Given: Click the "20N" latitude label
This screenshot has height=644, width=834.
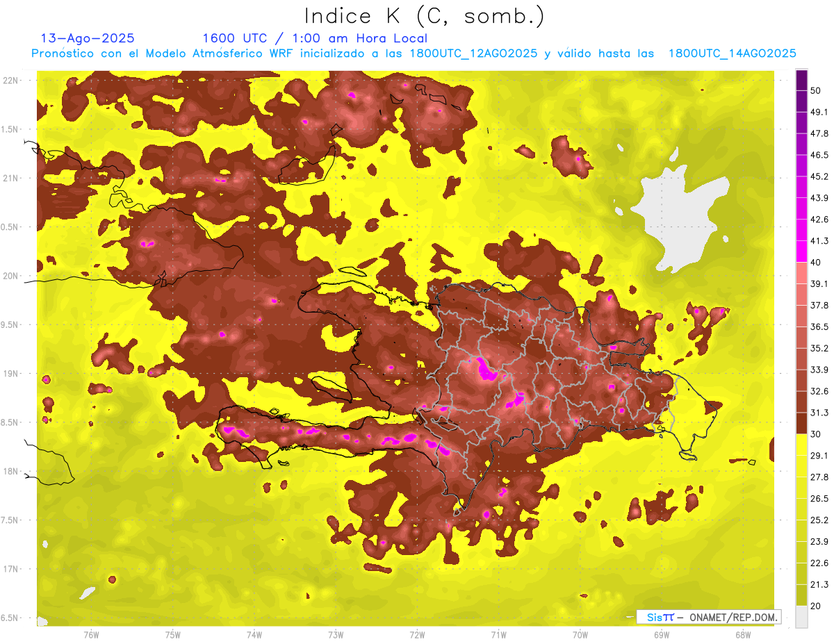Looking at the screenshot, I should tap(10, 276).
